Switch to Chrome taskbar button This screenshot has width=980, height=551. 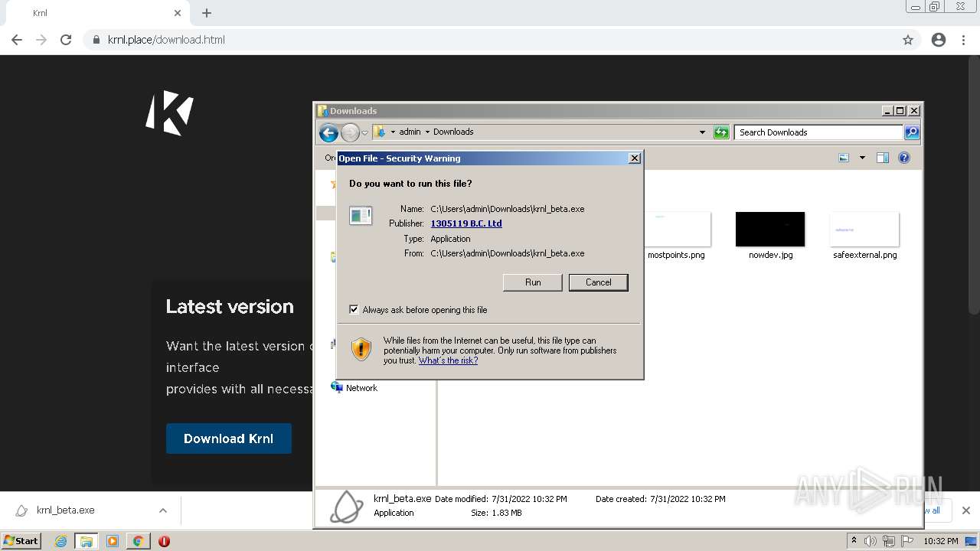point(138,541)
